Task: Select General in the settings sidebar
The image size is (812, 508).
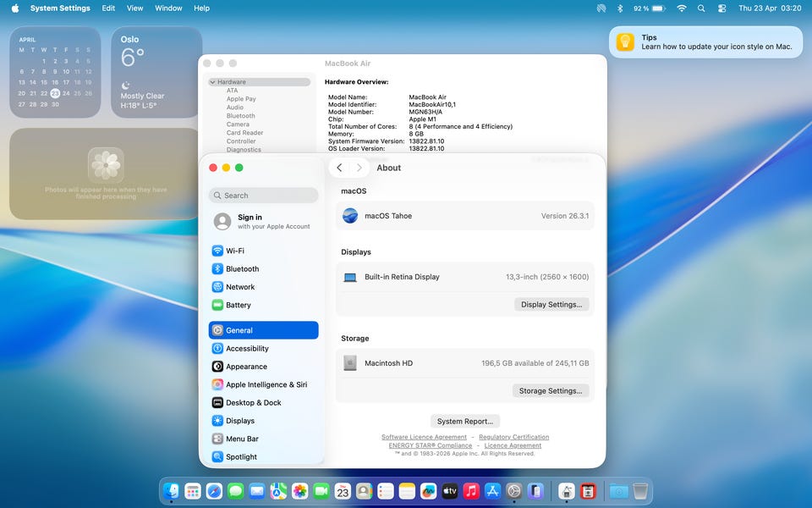Action: pos(263,330)
